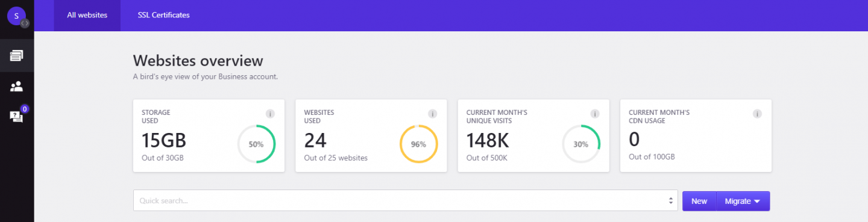This screenshot has height=222, width=868.
Task: Click the 'Out of 25 websites' text
Action: point(336,158)
